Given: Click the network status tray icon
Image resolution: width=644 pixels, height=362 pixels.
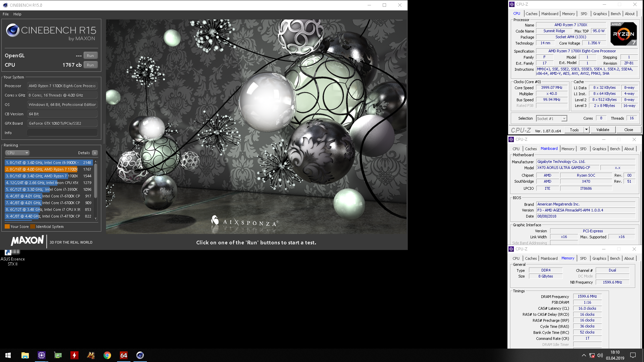Looking at the screenshot, I should coord(592,355).
